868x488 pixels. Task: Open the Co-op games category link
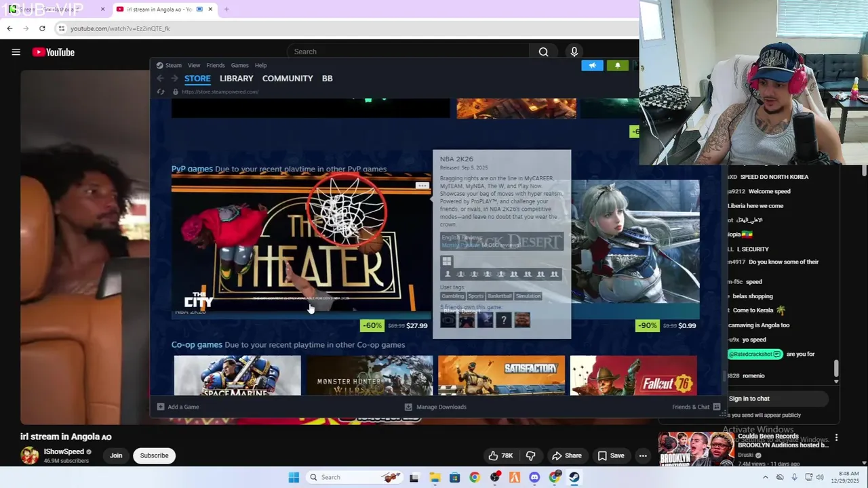(x=197, y=344)
